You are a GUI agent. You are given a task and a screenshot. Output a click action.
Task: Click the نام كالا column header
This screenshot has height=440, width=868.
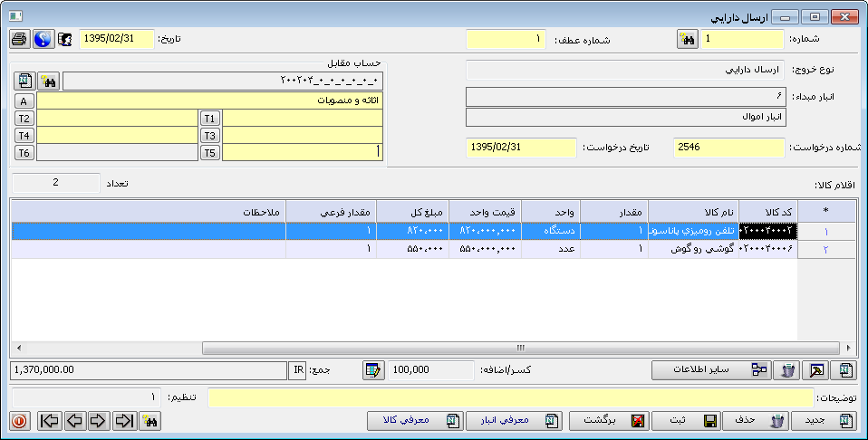pyautogui.click(x=694, y=212)
